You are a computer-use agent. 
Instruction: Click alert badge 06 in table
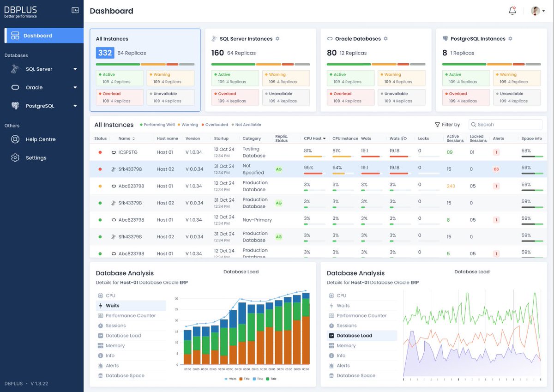[496, 169]
